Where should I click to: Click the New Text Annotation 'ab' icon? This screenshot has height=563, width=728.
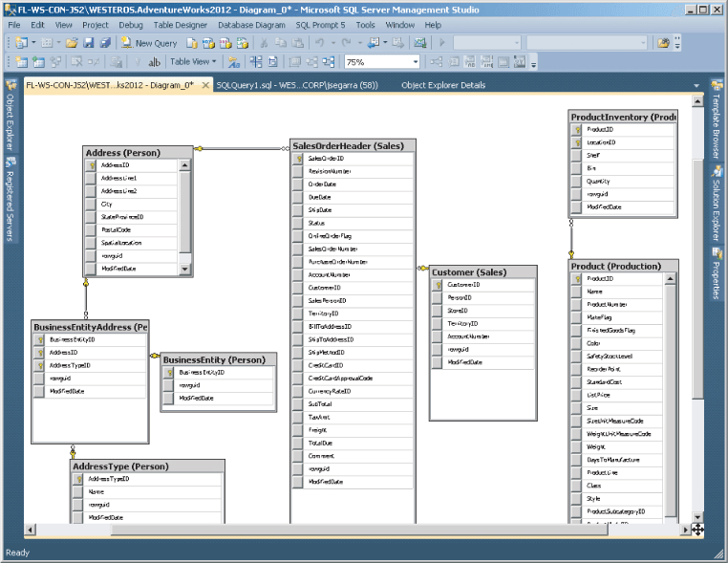[x=153, y=62]
